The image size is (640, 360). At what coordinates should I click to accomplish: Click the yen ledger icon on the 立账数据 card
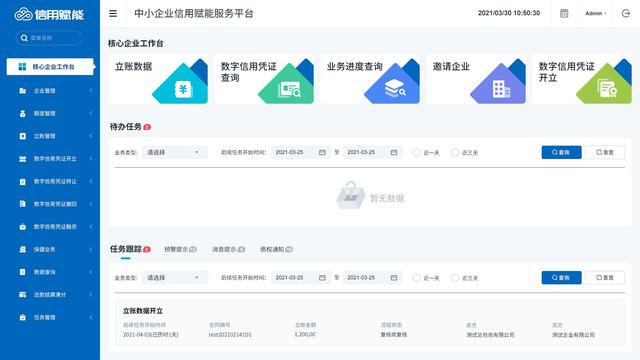pyautogui.click(x=183, y=89)
